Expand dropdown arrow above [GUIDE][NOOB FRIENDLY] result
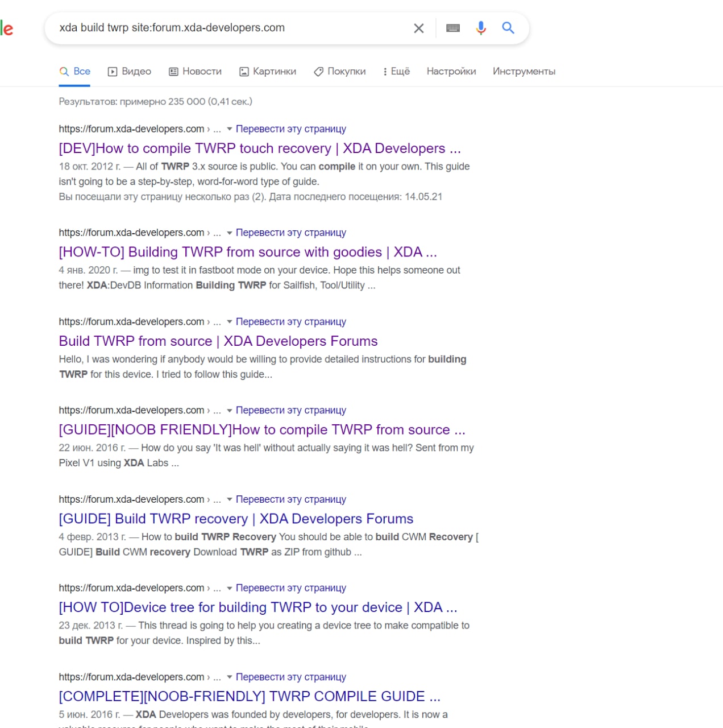Screen dimensions: 723x728 coord(230,411)
